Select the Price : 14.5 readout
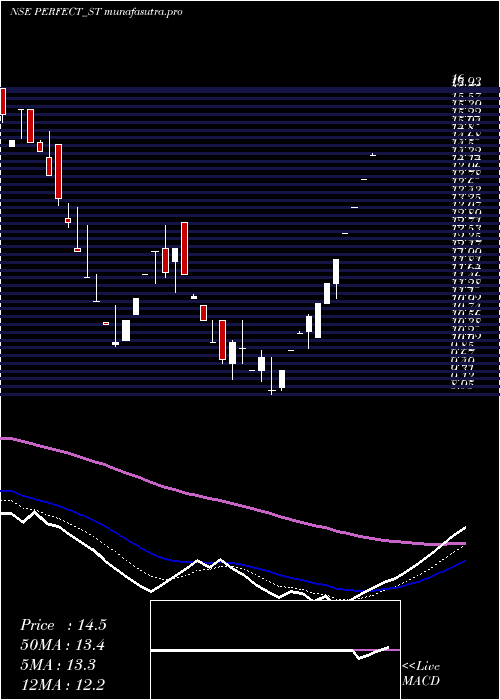Image resolution: width=500 pixels, height=700 pixels. (x=63, y=625)
